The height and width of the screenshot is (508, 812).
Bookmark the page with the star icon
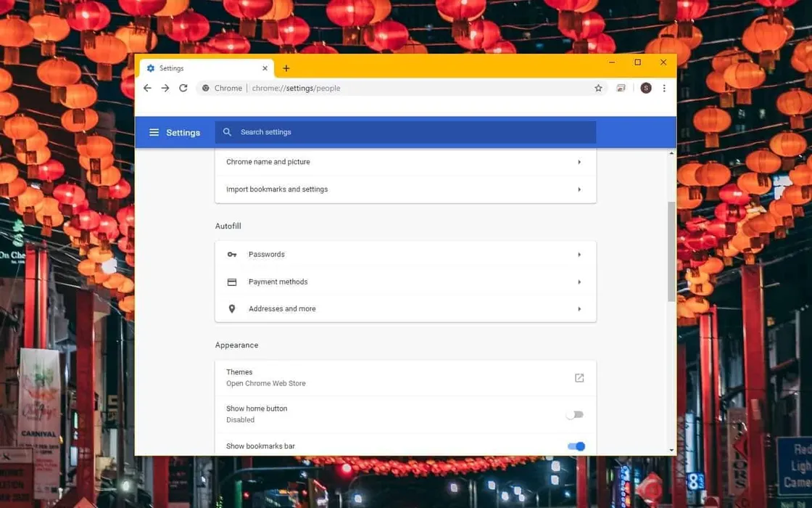click(598, 88)
